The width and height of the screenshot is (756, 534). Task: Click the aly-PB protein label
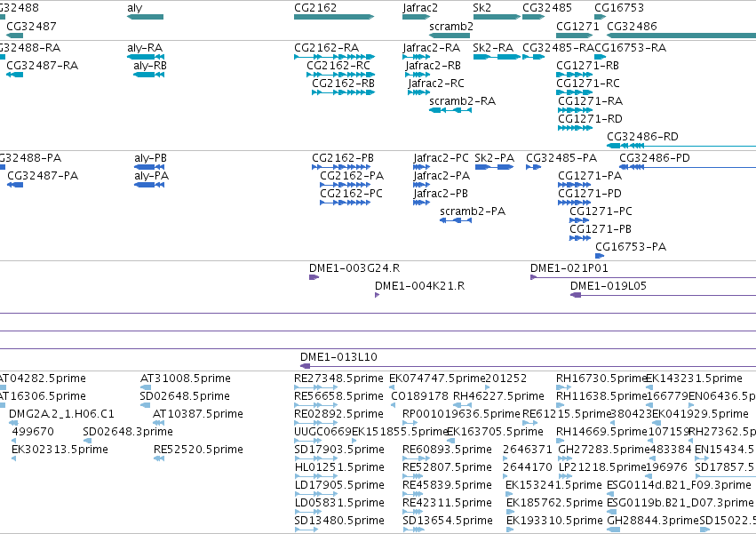[150, 158]
